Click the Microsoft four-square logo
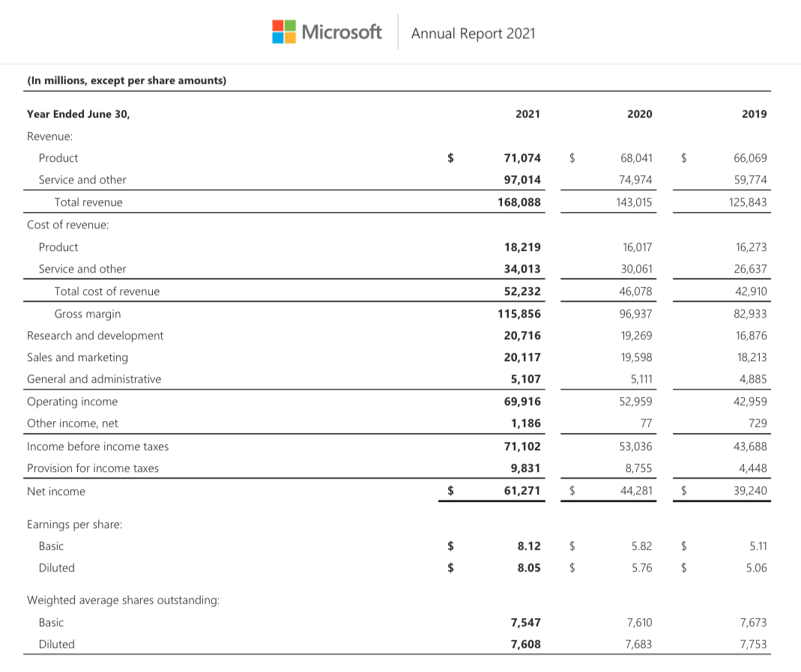This screenshot has width=801, height=672. 283,31
